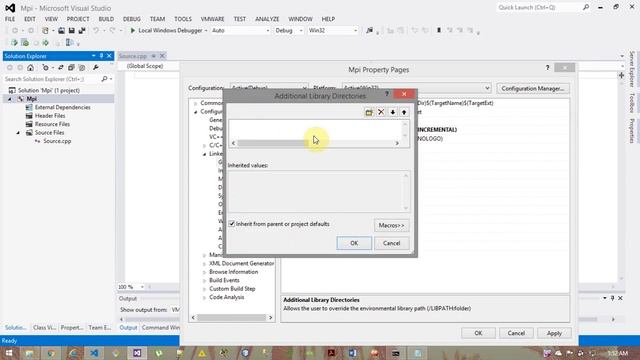Select Source.cpp in Solution Explorer tree
Image resolution: width=640 pixels, height=360 pixels.
click(57, 141)
